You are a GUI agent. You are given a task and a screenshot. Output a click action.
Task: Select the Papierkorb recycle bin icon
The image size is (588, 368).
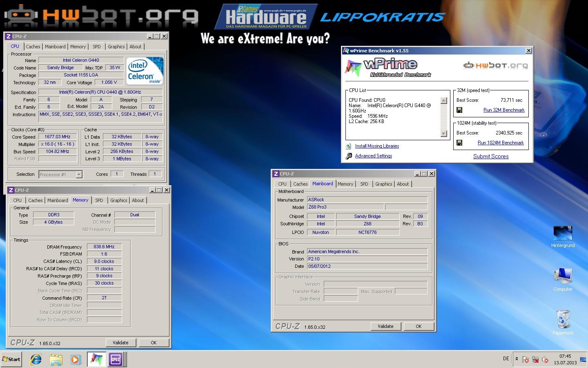pos(563,323)
